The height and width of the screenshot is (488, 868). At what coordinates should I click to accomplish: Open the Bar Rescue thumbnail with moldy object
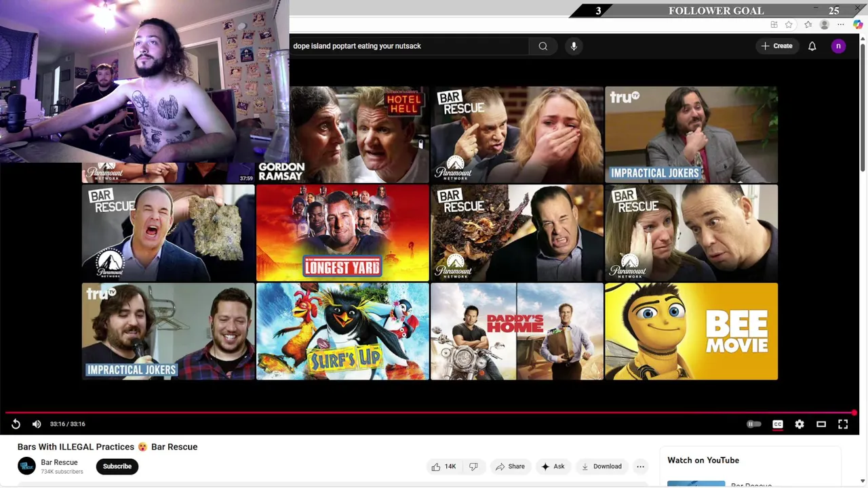click(x=168, y=233)
